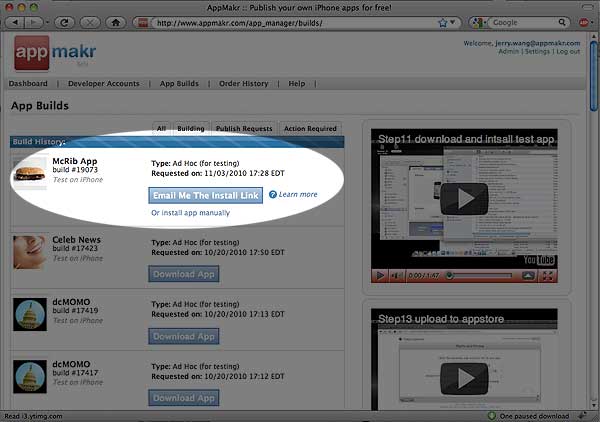Open Order History in the nav bar
600x422 pixels.
pos(243,83)
